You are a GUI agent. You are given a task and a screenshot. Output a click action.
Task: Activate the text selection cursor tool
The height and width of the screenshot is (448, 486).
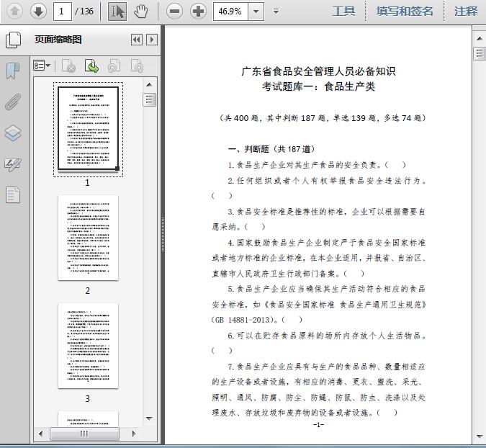tap(117, 11)
